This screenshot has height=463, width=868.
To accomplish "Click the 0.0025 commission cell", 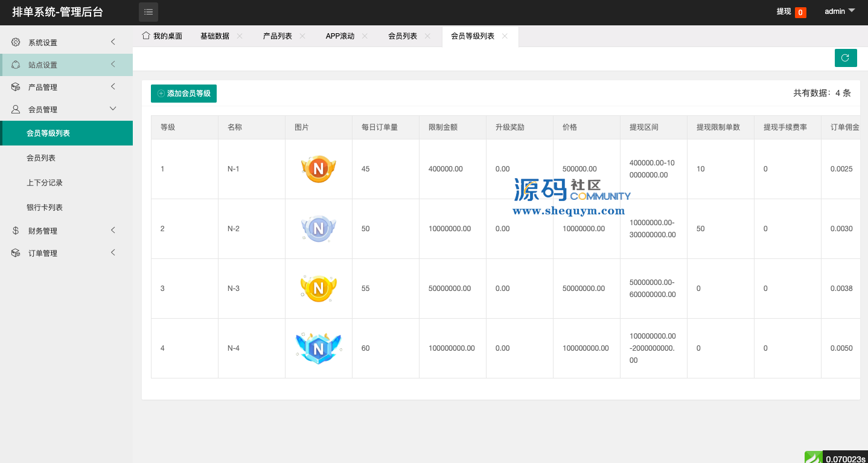I will [x=841, y=169].
